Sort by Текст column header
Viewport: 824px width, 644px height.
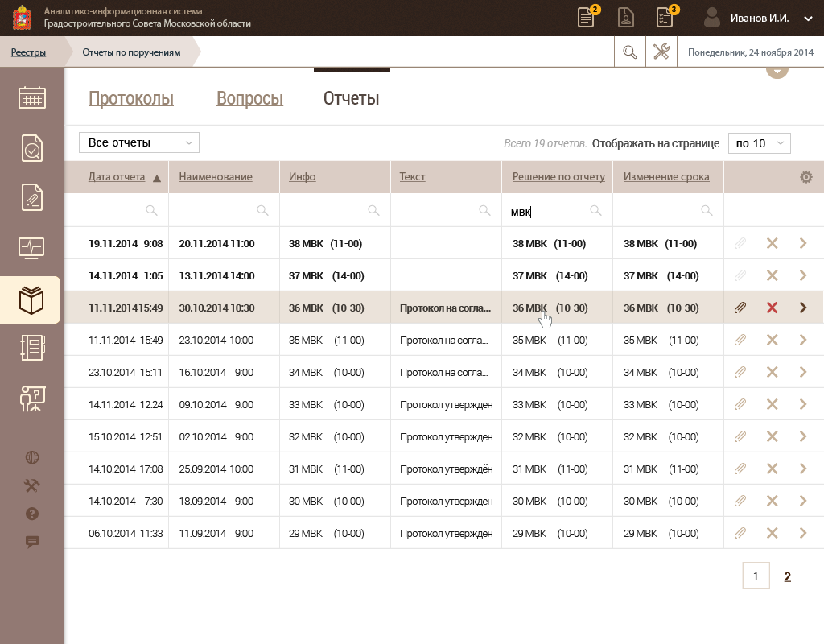click(x=413, y=177)
